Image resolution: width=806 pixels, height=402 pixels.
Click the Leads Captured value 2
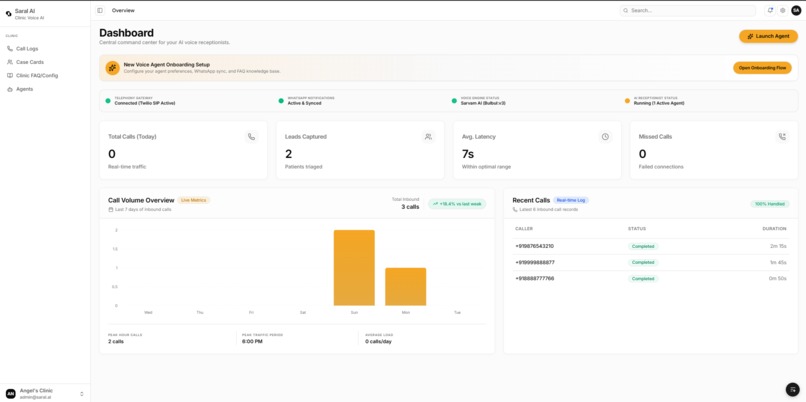288,153
